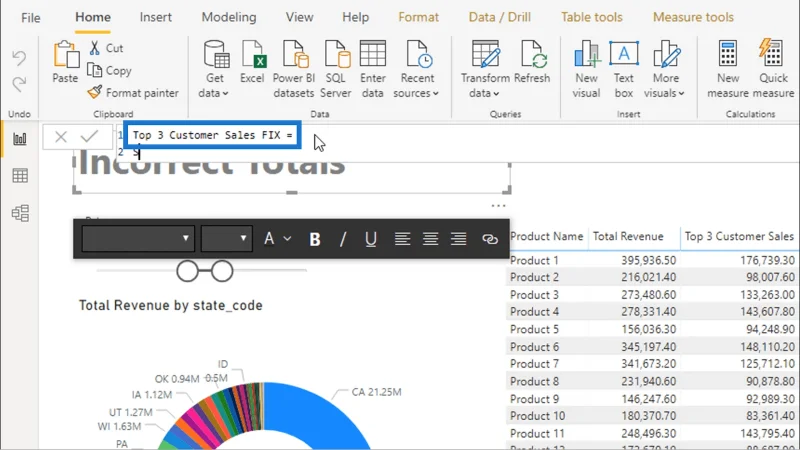800x450 pixels.
Task: Import from the Excel icon
Action: click(253, 62)
